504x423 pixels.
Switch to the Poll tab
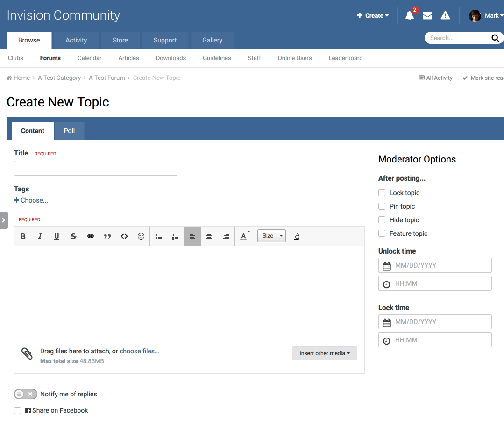pos(70,131)
